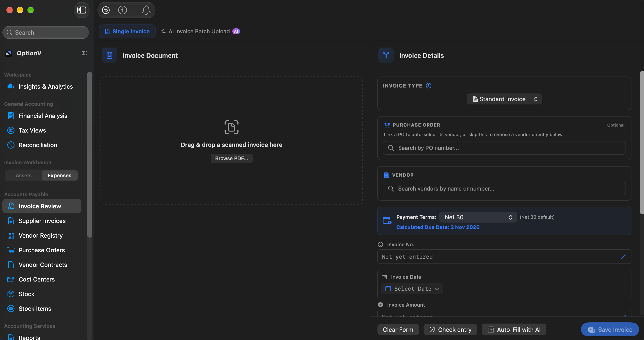Viewport: 644px width, 340px height.
Task: Click the 'Calculated Due Date: 2 Nov 2026' text
Action: pyautogui.click(x=438, y=227)
